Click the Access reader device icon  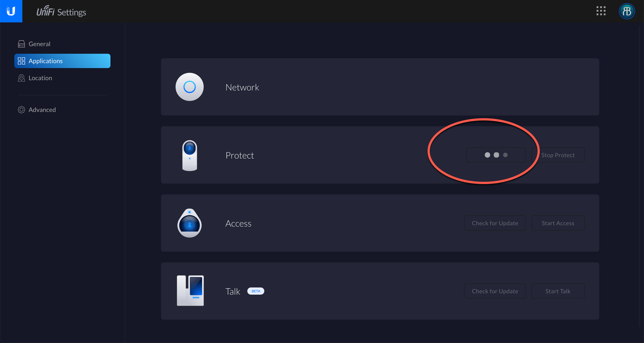pyautogui.click(x=189, y=223)
